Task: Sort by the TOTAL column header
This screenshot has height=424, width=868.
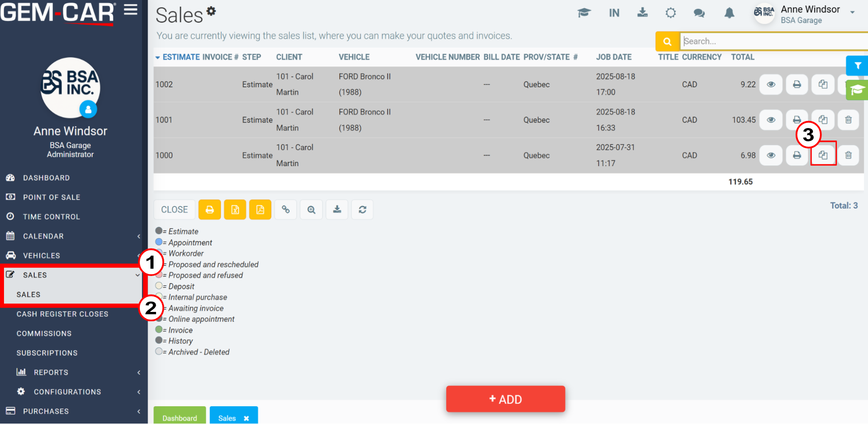Action: [743, 57]
